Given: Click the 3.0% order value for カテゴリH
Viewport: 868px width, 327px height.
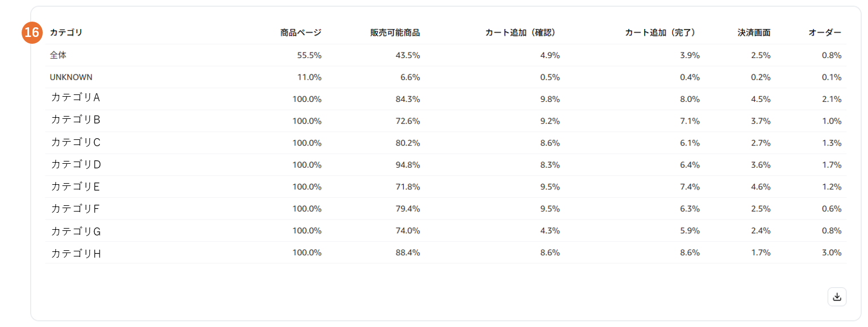Looking at the screenshot, I should [832, 253].
